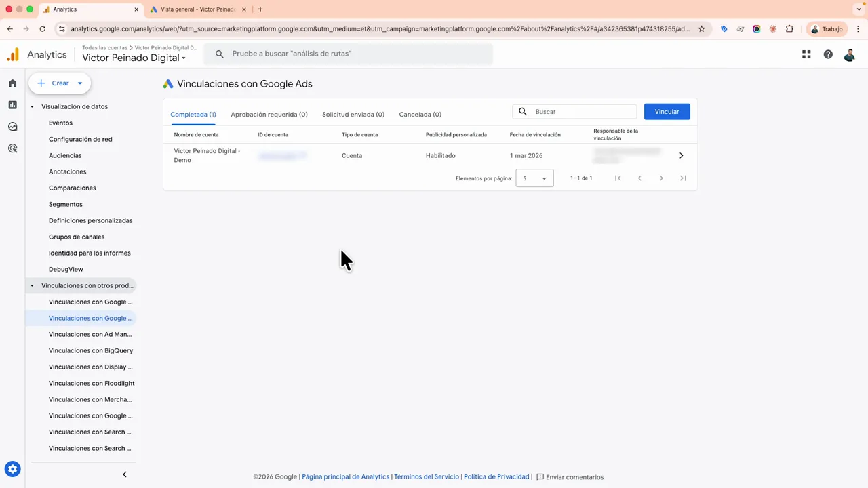Open the help question mark icon
Image resolution: width=868 pixels, height=488 pixels.
coord(828,54)
